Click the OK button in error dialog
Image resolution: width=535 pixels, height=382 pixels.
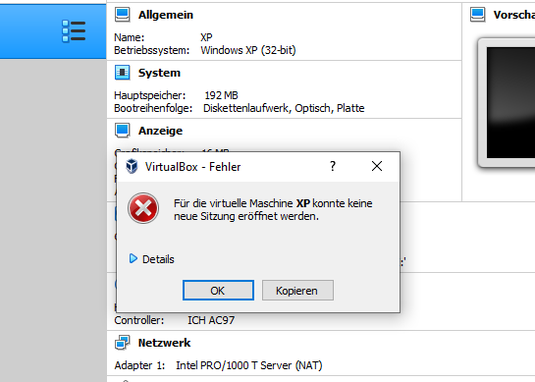click(218, 290)
